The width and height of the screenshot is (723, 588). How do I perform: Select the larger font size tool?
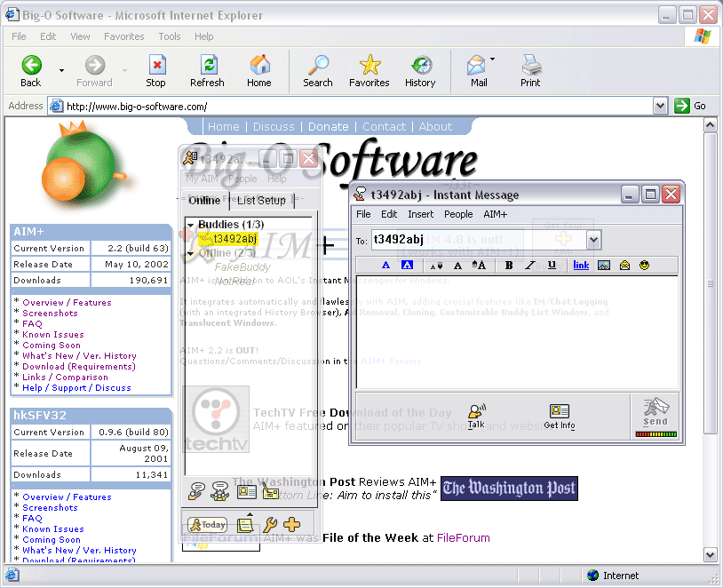479,266
